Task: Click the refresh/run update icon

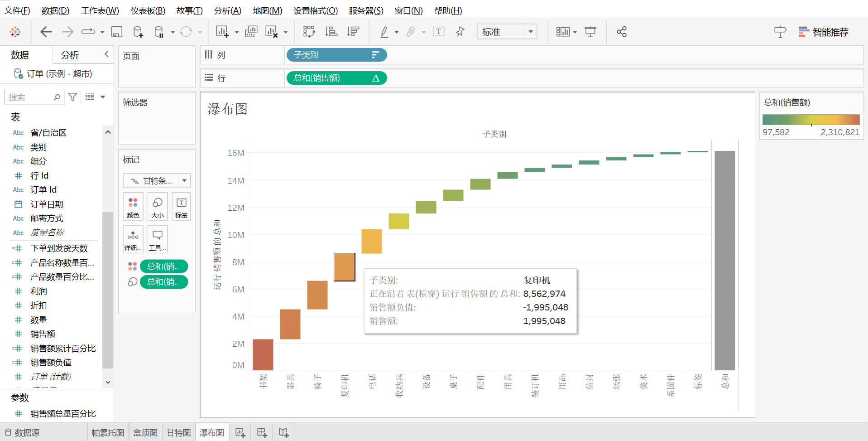Action: tap(186, 32)
